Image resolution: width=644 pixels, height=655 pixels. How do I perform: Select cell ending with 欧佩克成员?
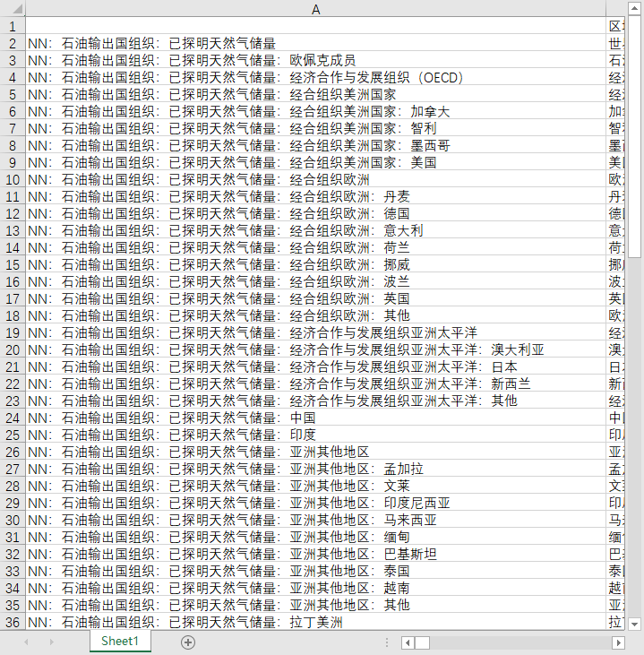click(x=316, y=60)
